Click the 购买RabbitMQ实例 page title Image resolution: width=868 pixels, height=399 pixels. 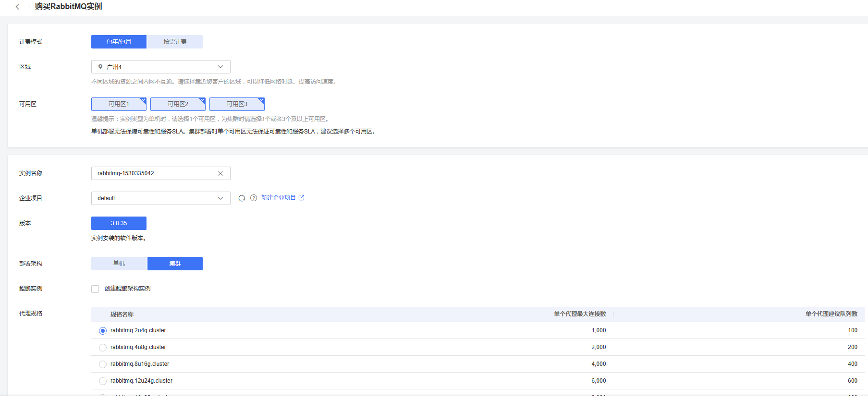[68, 7]
